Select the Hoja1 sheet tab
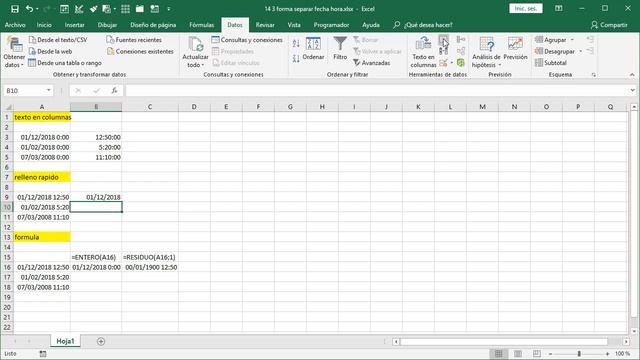Screen dimensions: 640x360 [x=65, y=341]
